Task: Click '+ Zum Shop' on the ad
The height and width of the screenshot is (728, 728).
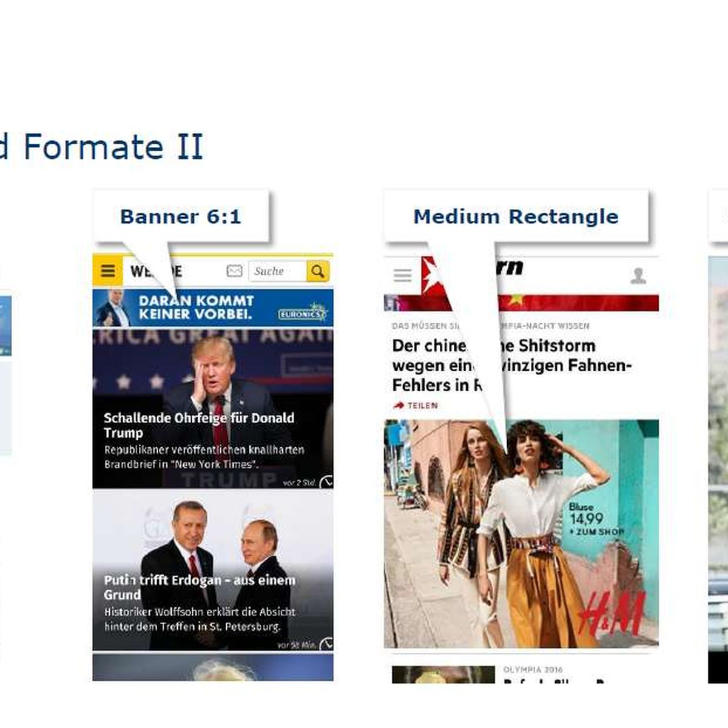Action: pos(597,531)
